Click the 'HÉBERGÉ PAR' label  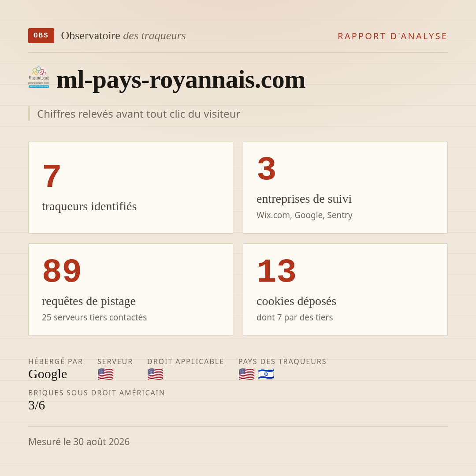tap(56, 361)
